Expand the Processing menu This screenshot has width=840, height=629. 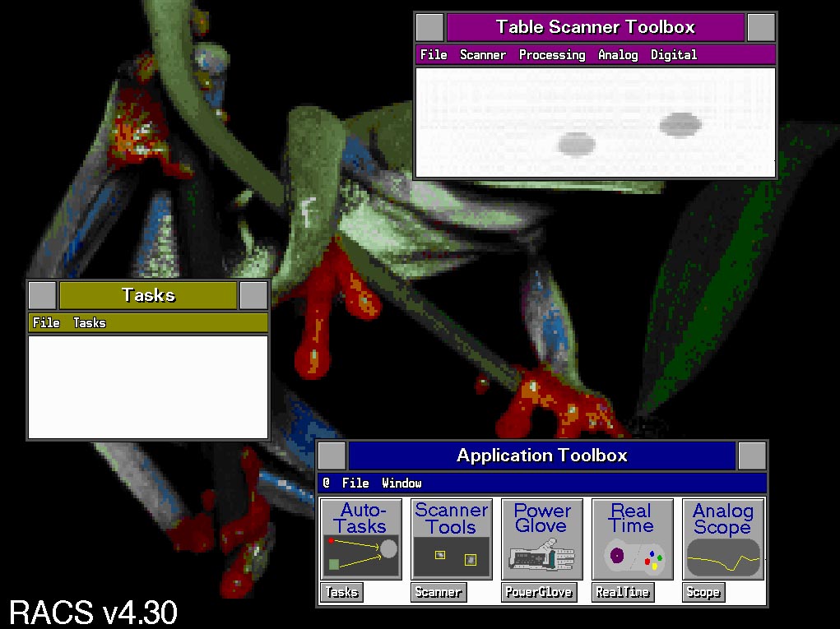pos(552,55)
